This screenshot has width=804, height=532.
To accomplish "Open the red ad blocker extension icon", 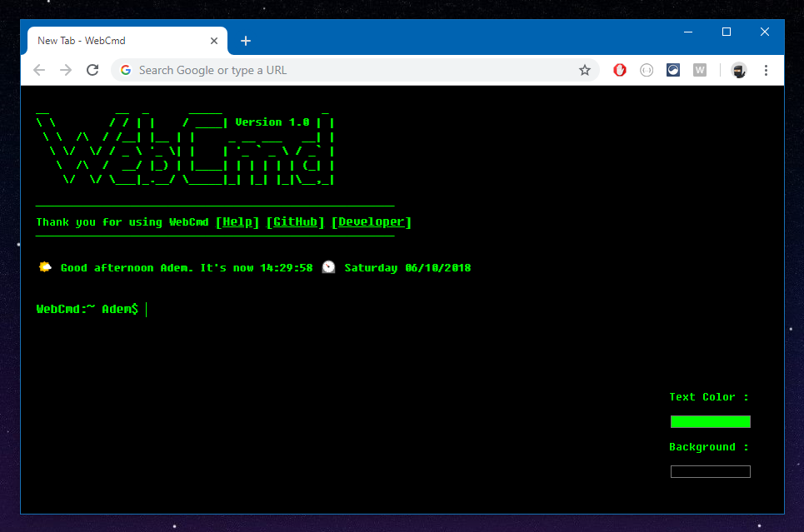I will point(620,70).
